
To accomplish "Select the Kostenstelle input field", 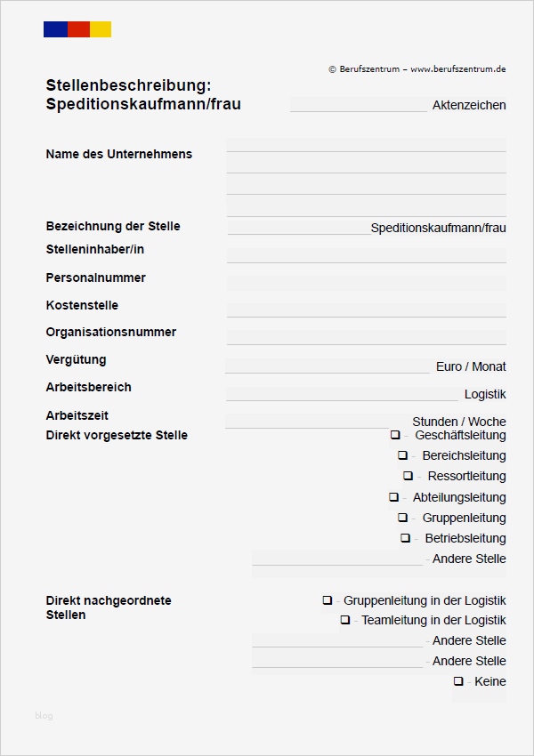I will tap(366, 310).
